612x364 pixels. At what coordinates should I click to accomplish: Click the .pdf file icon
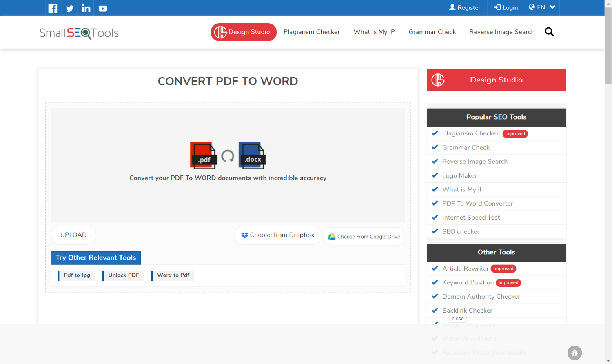[x=203, y=155]
